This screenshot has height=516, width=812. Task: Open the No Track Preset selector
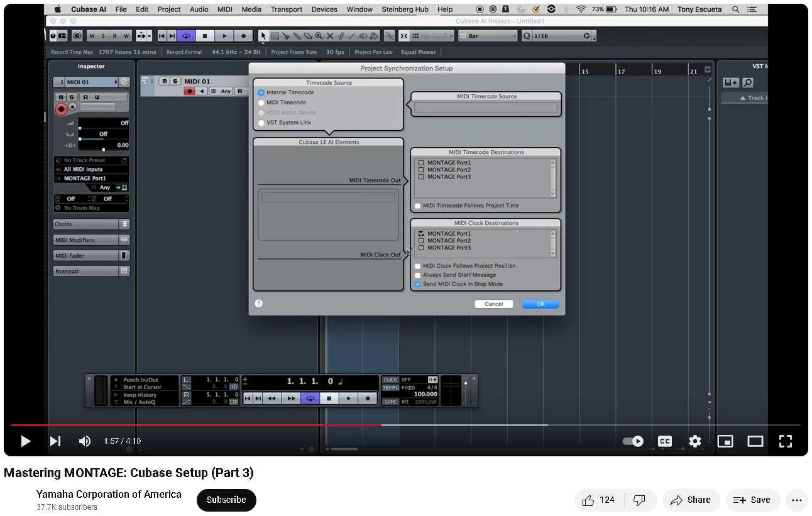91,160
